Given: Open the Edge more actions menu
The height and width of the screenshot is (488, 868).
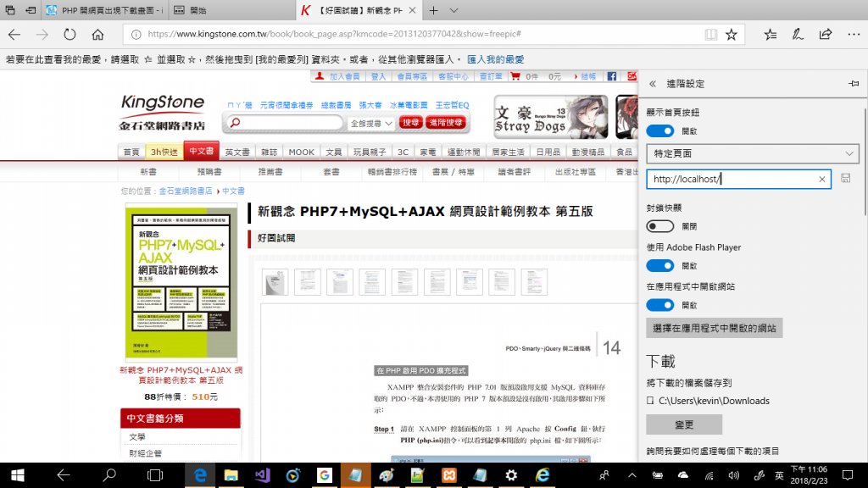Looking at the screenshot, I should click(854, 34).
